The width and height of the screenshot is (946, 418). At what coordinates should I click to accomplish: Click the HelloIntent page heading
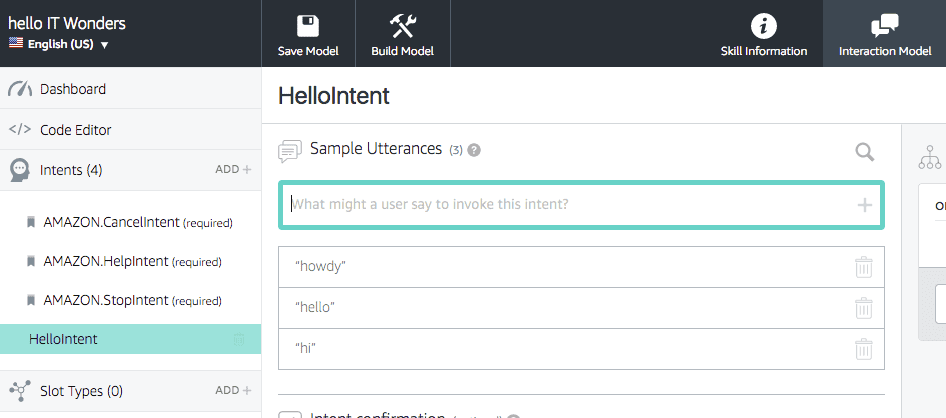[x=334, y=96]
